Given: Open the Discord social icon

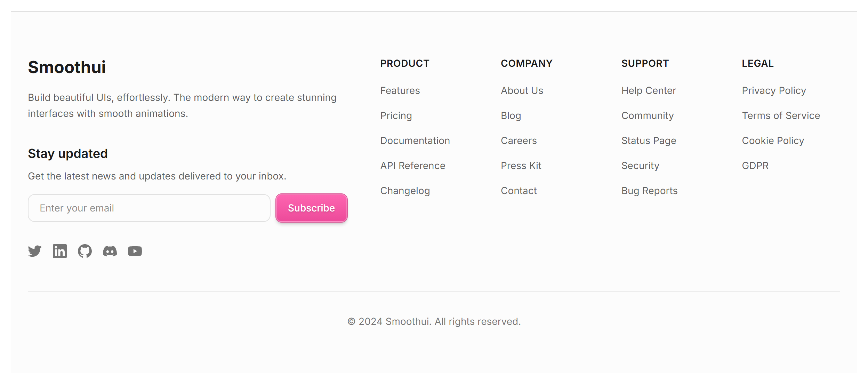Looking at the screenshot, I should pos(110,251).
